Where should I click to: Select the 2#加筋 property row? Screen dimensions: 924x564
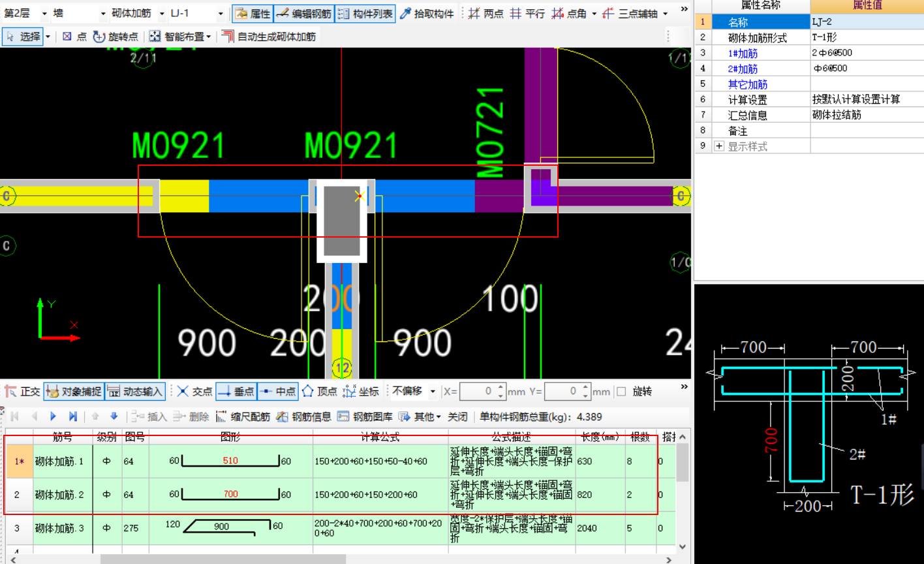808,69
